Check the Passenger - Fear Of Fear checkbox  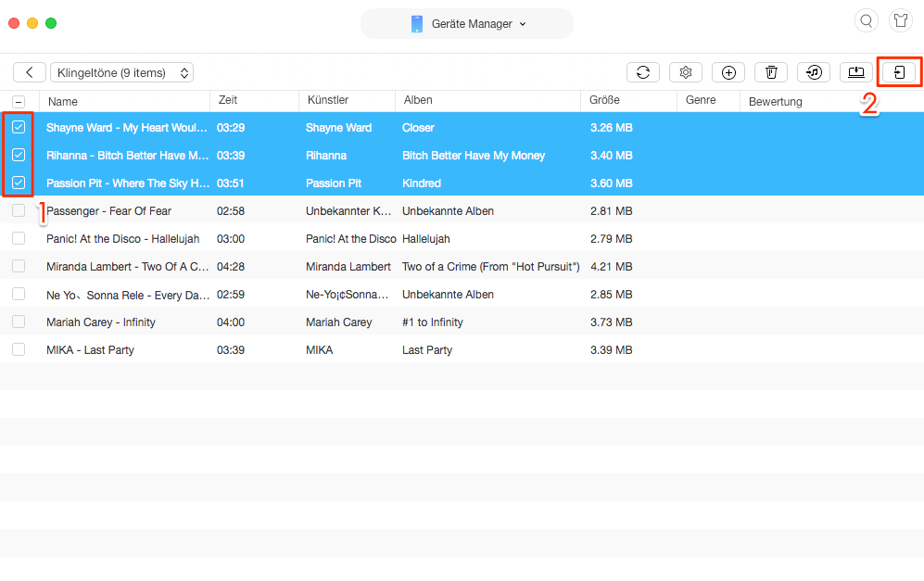[19, 210]
